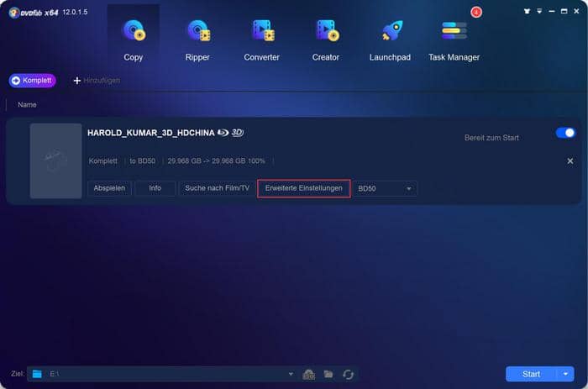Minimize the DVDFab window

[552, 11]
